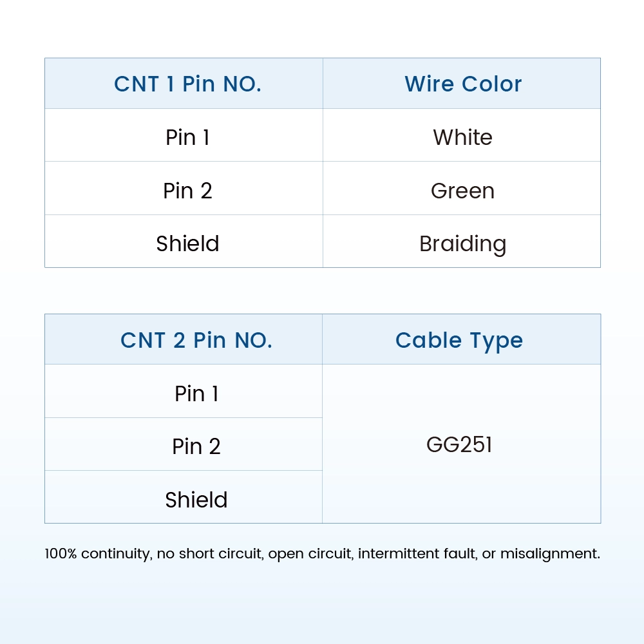Click Pin 2 in CNT 2 table
Screen dimensions: 644x644
point(196,446)
